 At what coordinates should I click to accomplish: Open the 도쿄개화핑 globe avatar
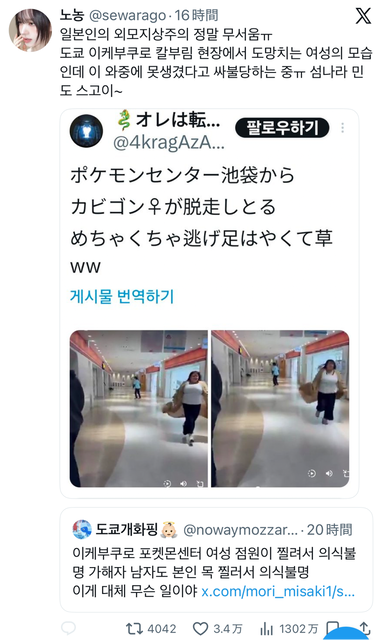coord(82,529)
